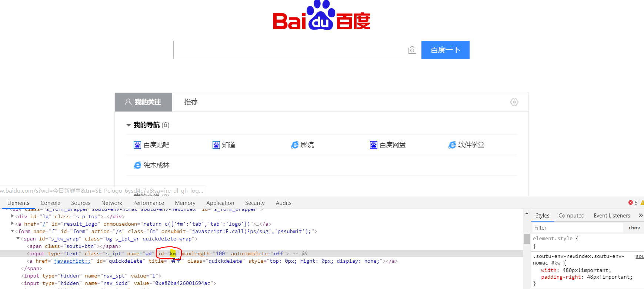644x289 pixels.
Task: Open the Elements panel tab
Action: point(19,203)
